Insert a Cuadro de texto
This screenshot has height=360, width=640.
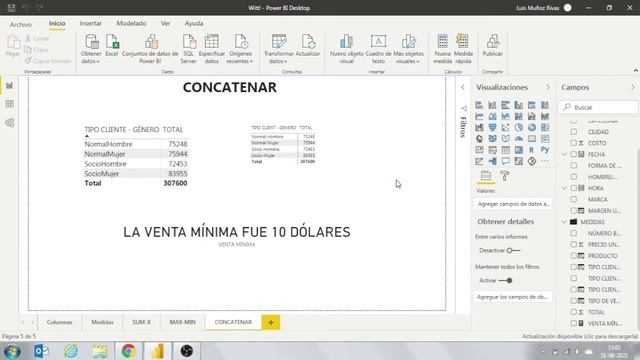[x=378, y=49]
